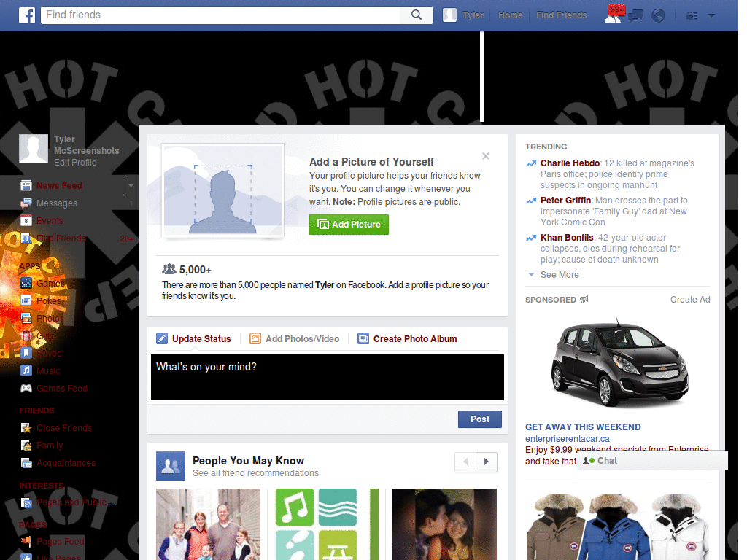
Task: Click the search magnifier icon
Action: 417,15
